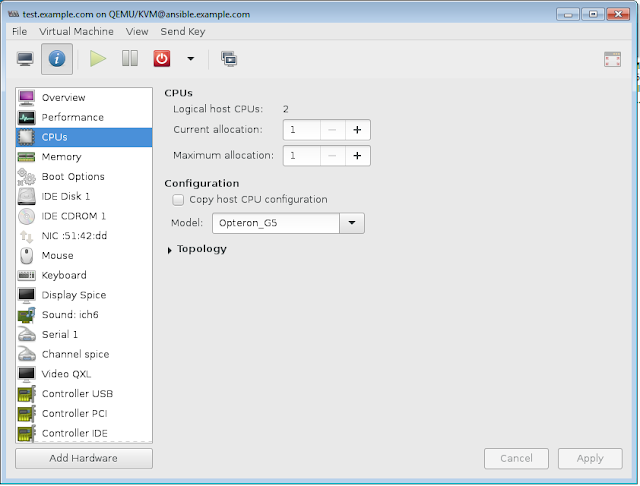Enable Copy host CPU configuration
This screenshot has height=486, width=640.
[178, 200]
